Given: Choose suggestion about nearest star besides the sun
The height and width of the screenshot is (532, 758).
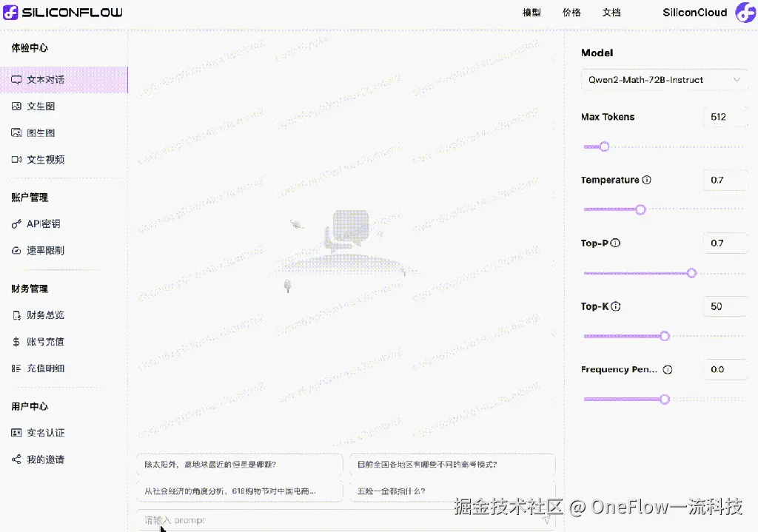Looking at the screenshot, I should [240, 465].
